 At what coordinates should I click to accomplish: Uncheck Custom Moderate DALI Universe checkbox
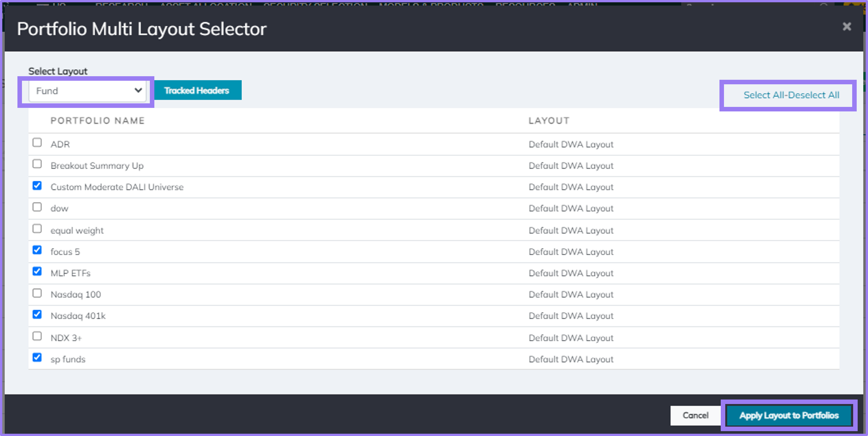pyautogui.click(x=37, y=186)
